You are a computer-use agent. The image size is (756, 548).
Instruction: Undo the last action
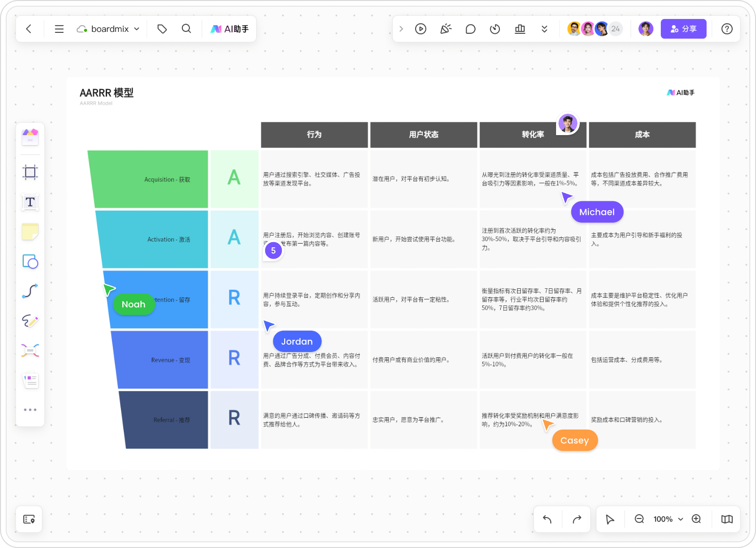point(547,519)
